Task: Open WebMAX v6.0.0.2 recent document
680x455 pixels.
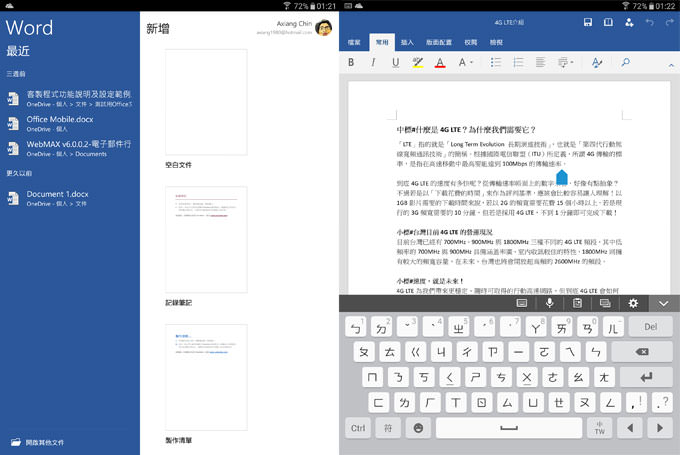Action: pyautogui.click(x=69, y=148)
